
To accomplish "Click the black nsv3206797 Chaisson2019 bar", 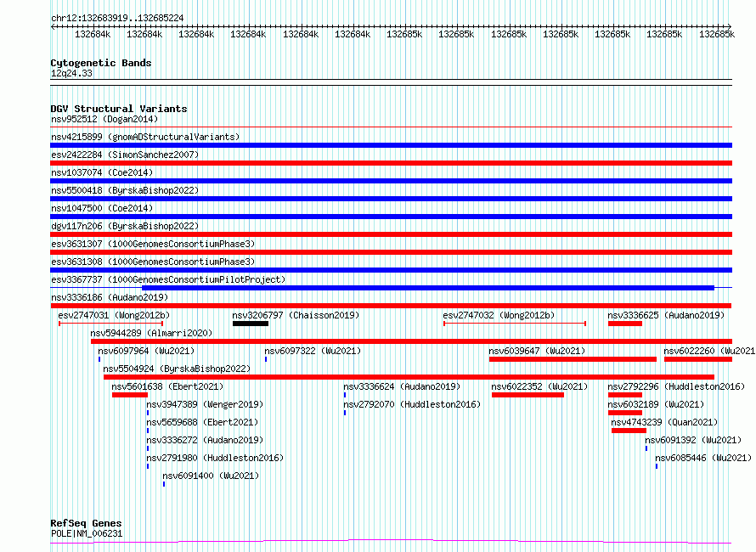I will click(251, 324).
